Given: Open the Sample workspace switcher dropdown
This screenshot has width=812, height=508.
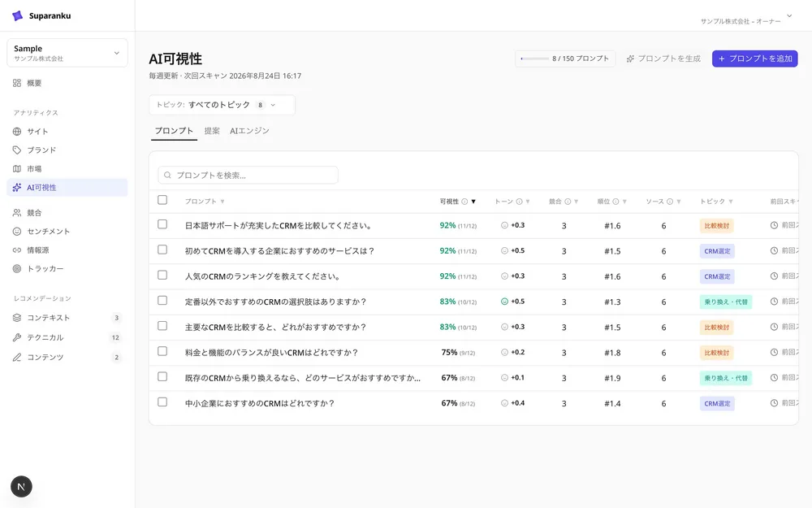Looking at the screenshot, I should pyautogui.click(x=67, y=53).
